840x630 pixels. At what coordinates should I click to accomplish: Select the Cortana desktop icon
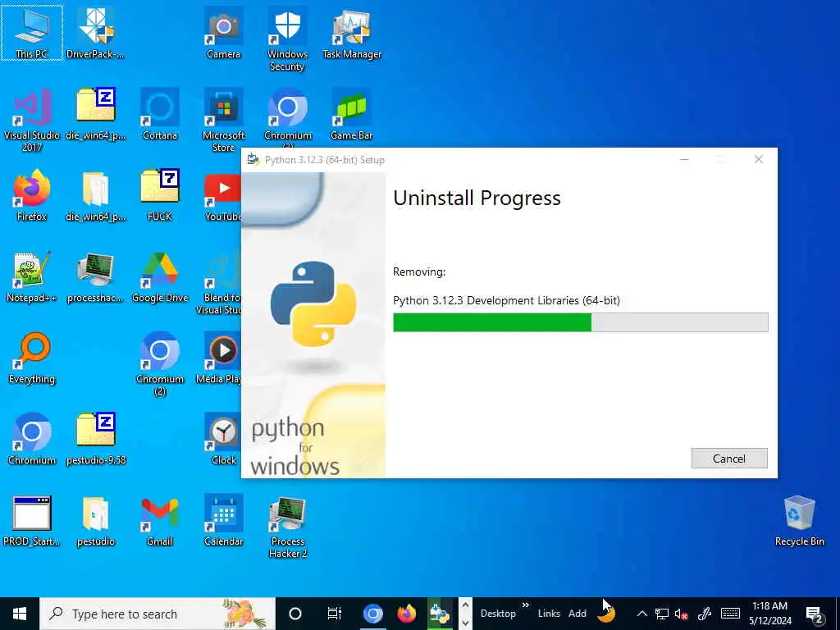point(160,114)
